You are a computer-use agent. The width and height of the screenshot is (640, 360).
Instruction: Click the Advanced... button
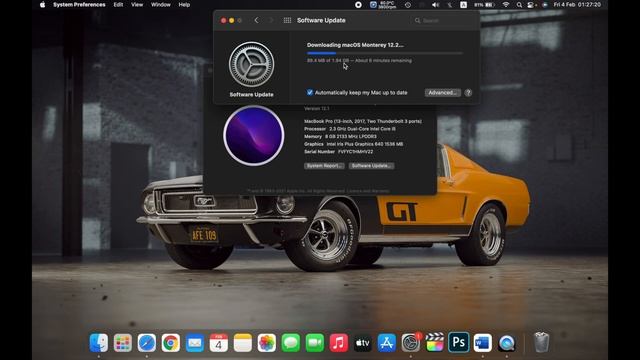click(x=442, y=93)
